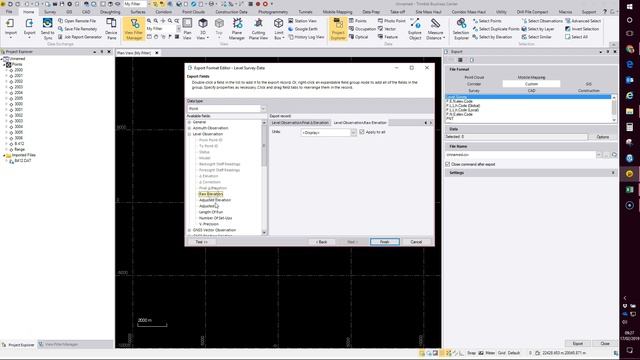The image size is (640, 360).
Task: Switch to the CAD ribbon tab
Action: (x=86, y=12)
